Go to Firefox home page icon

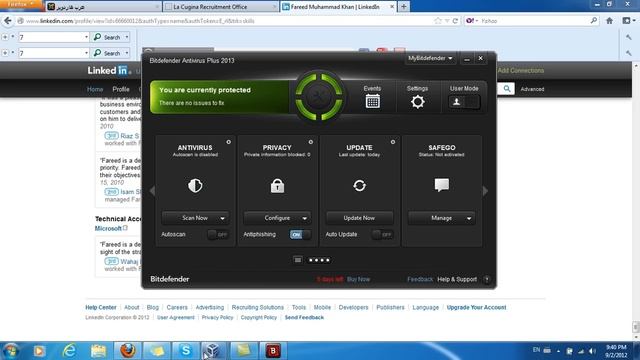coord(609,21)
